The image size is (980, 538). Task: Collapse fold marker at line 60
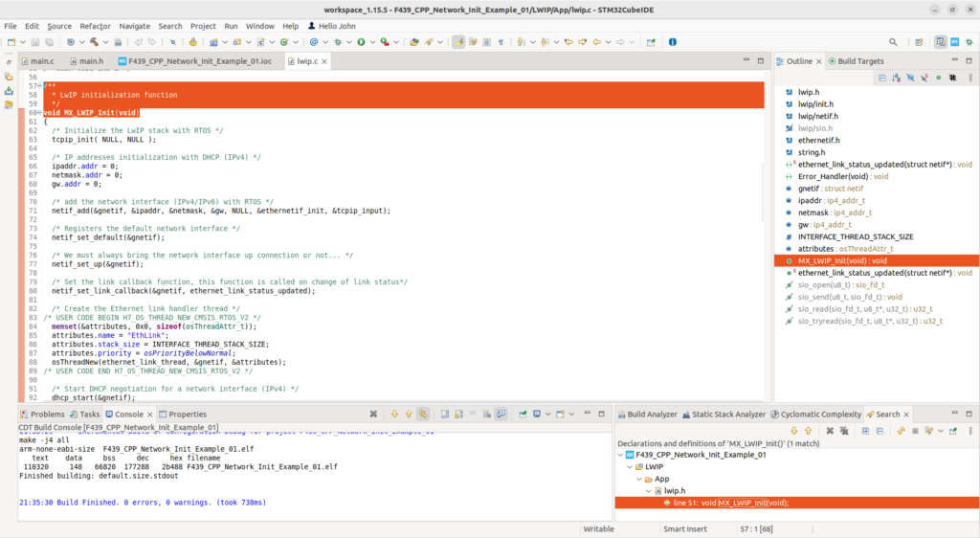point(40,113)
